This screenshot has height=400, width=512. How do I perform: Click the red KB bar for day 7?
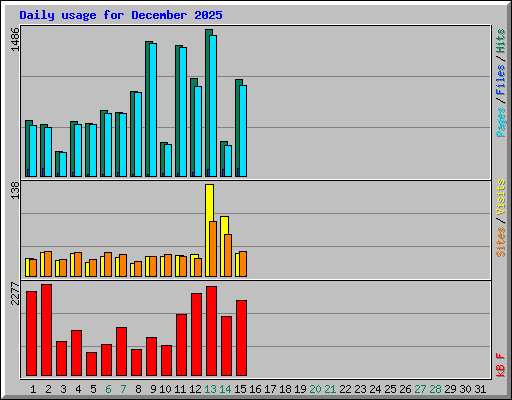122,351
